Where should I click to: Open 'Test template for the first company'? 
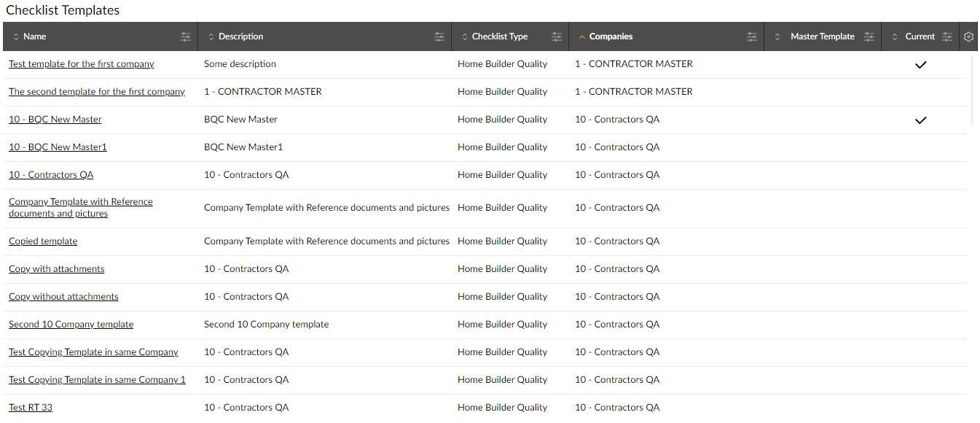click(82, 64)
